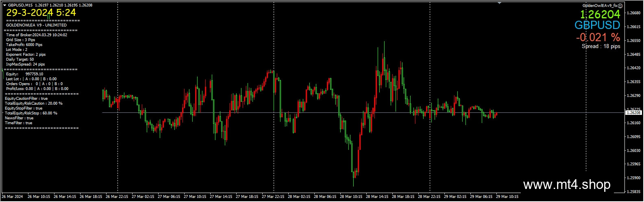The image size is (644, 202).
Task: Select the 1.26550 price axis label
Action: 634,41
